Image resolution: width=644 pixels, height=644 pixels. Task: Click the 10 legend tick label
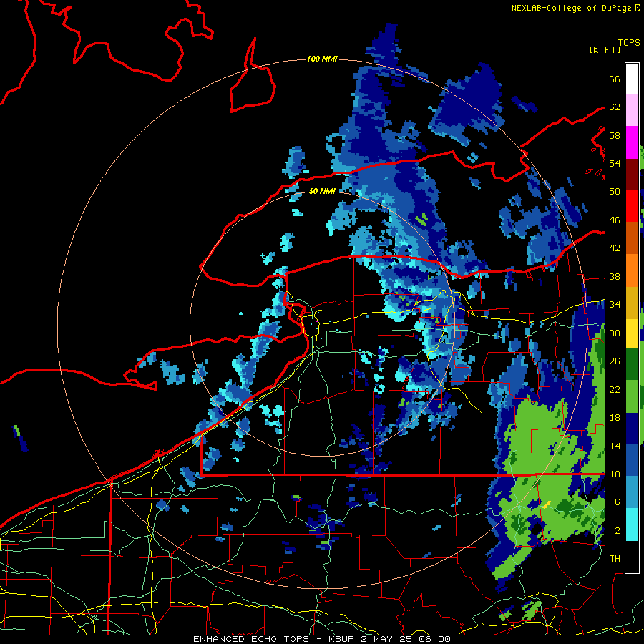pos(615,474)
